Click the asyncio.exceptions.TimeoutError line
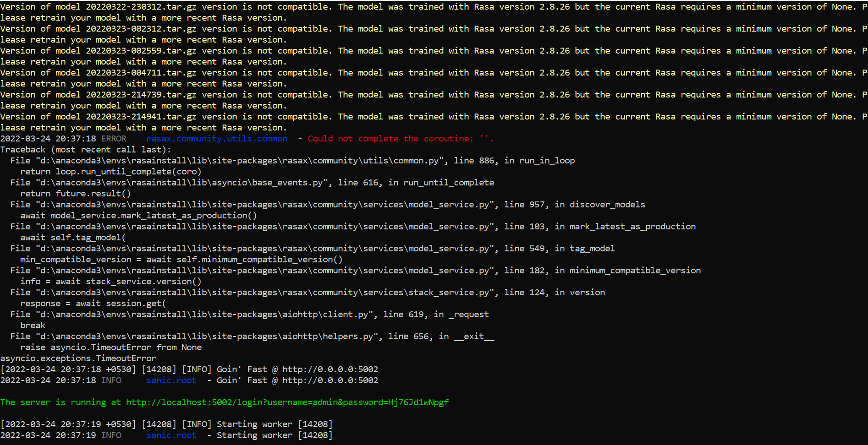This screenshot has width=868, height=445. [78, 358]
